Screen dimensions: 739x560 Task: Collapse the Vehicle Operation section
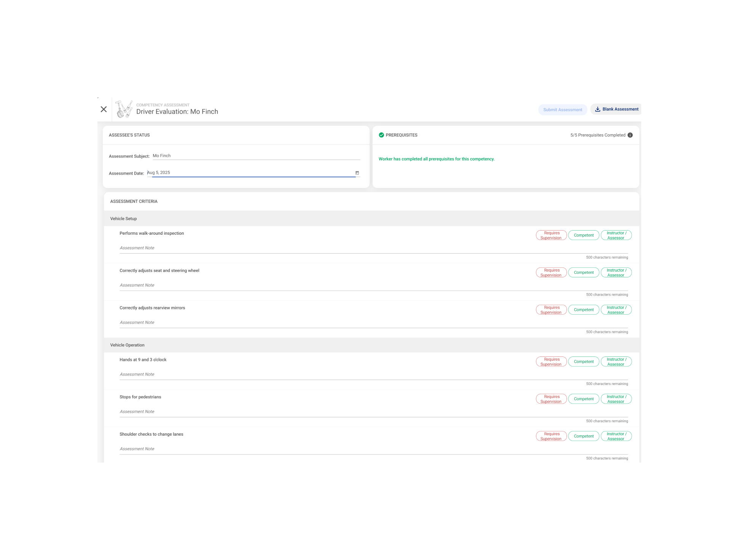(127, 345)
